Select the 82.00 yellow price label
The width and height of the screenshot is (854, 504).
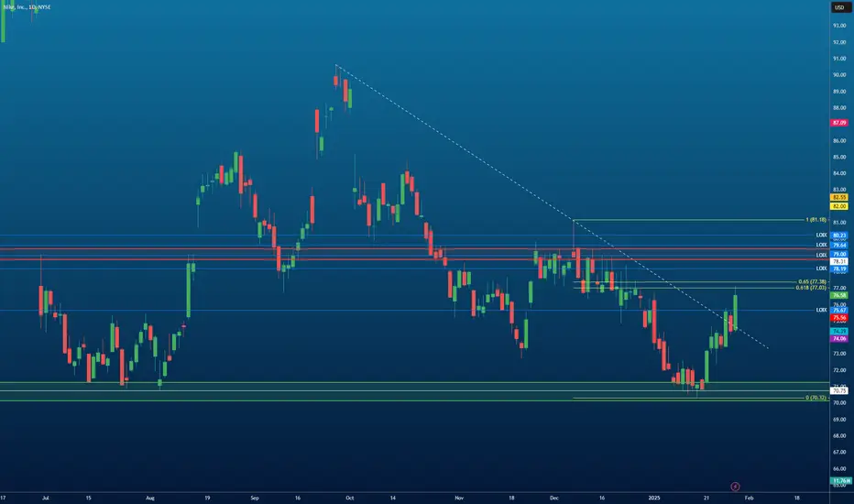point(839,206)
